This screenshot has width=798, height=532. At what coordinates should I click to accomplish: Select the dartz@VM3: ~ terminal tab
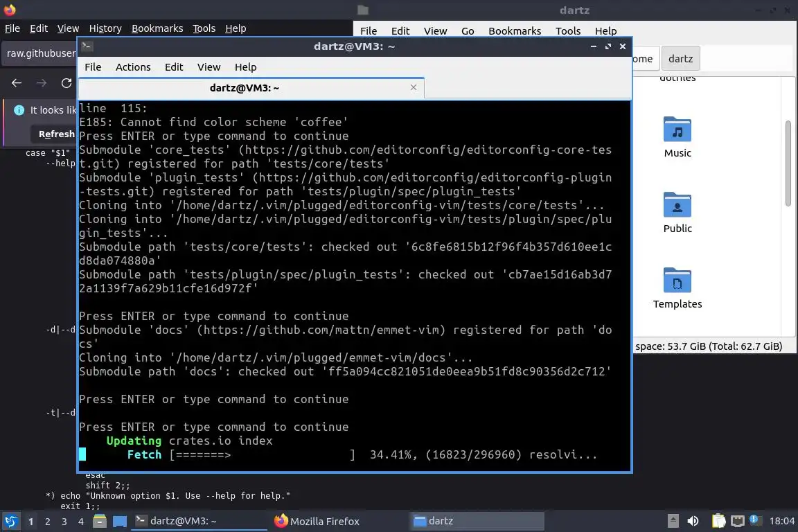pyautogui.click(x=251, y=88)
